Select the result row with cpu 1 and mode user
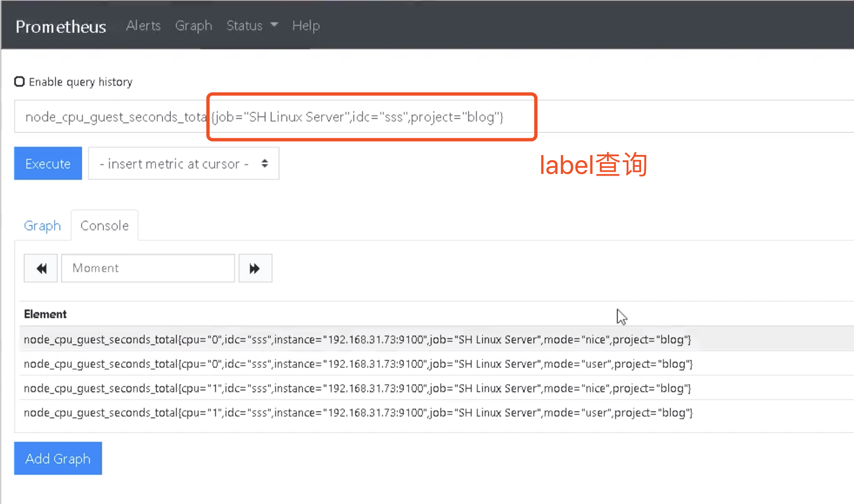 tap(357, 413)
